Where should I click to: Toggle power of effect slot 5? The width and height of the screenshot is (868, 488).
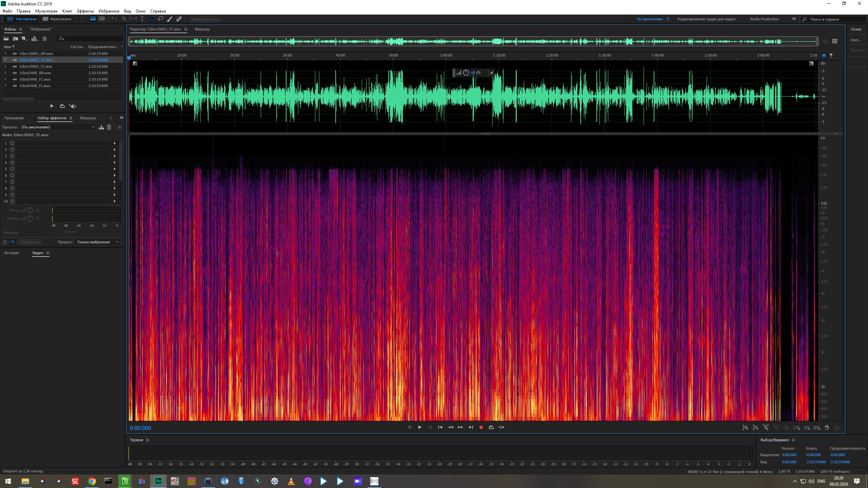point(12,169)
